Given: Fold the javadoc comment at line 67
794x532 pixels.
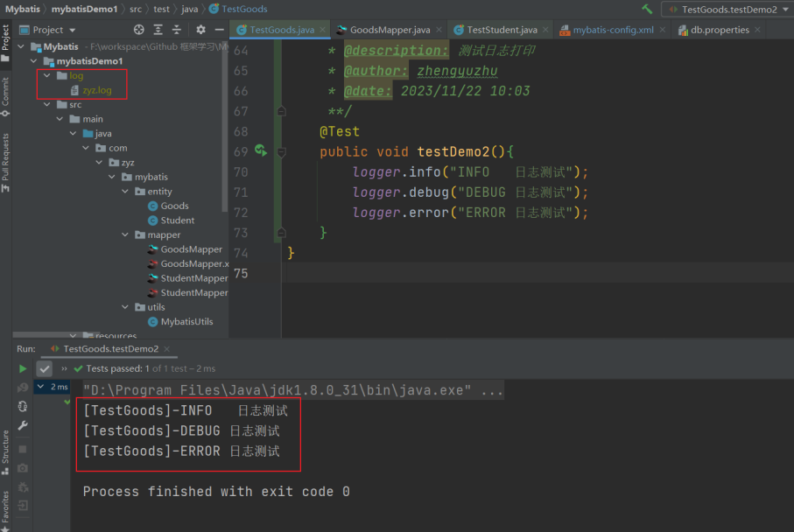Looking at the screenshot, I should coord(282,111).
